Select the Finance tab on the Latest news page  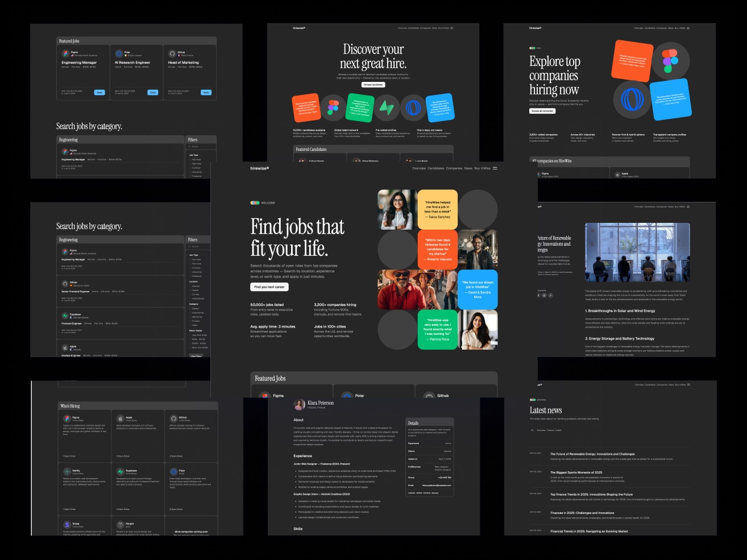click(550, 430)
